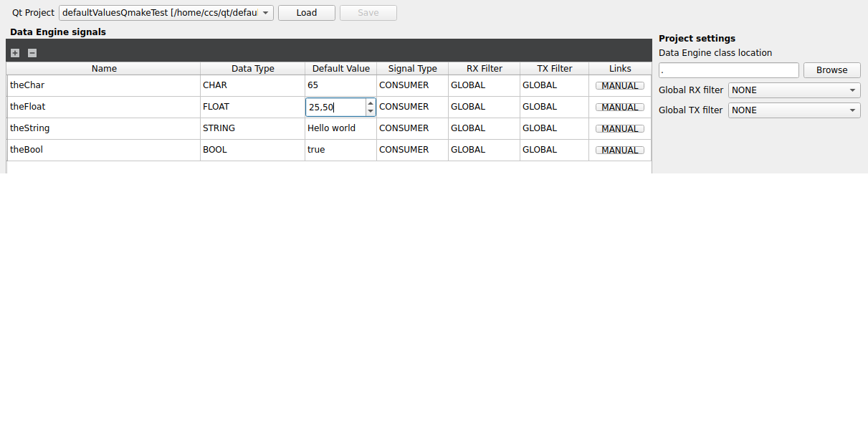Viewport: 868px width, 430px height.
Task: Open MANUAL links for theChar signal
Action: pyautogui.click(x=619, y=85)
